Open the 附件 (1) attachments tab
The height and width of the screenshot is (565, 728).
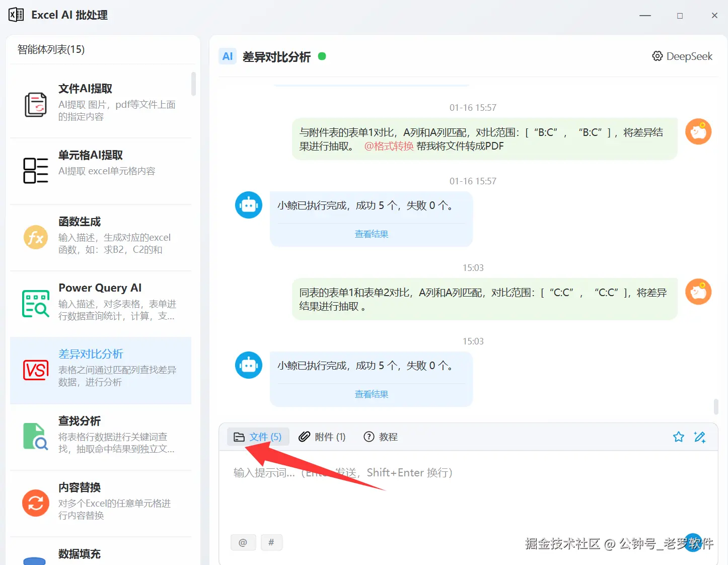322,437
